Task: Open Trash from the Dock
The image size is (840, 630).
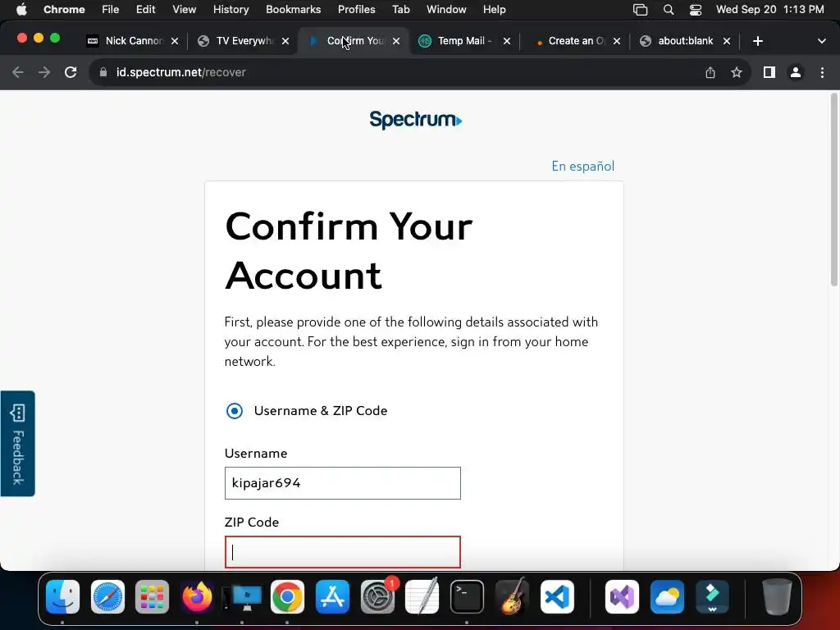Action: click(777, 597)
